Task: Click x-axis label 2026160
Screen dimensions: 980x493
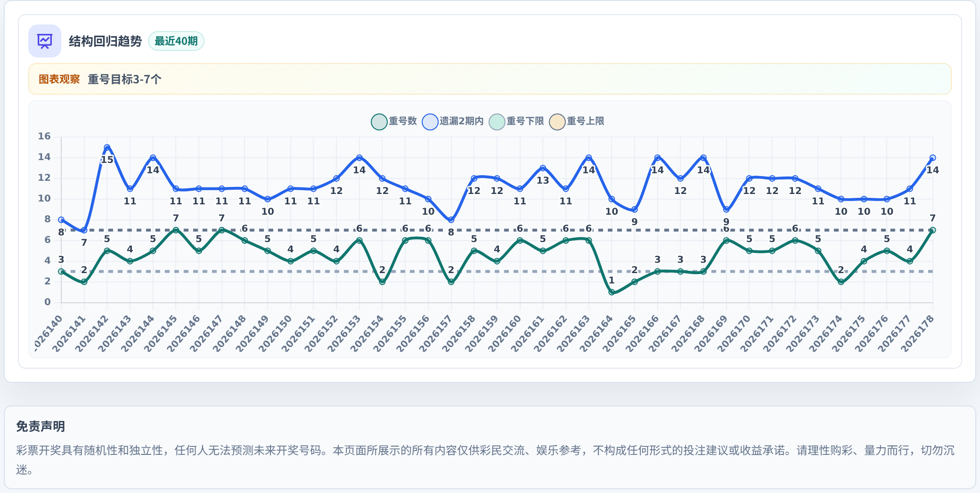Action: pyautogui.click(x=505, y=333)
